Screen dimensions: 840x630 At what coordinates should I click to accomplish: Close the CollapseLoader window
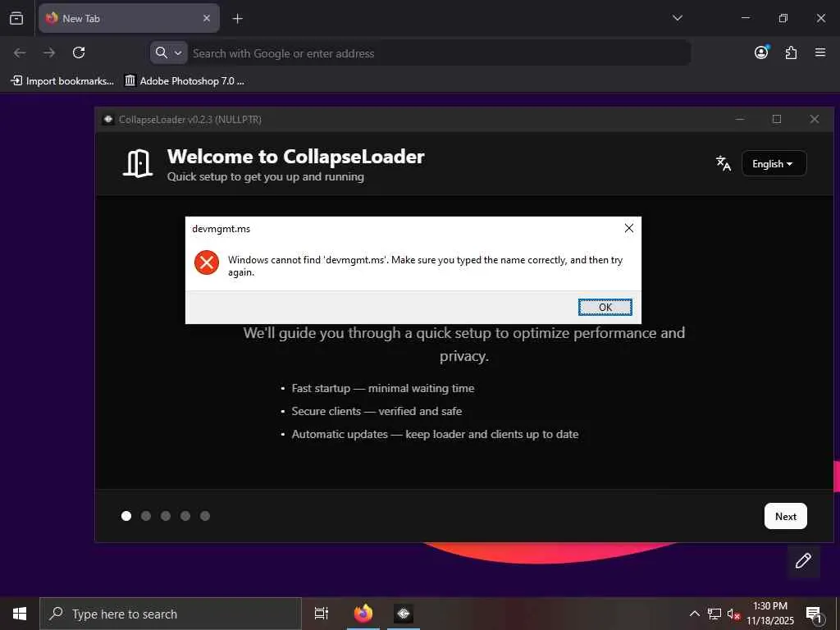click(x=815, y=119)
